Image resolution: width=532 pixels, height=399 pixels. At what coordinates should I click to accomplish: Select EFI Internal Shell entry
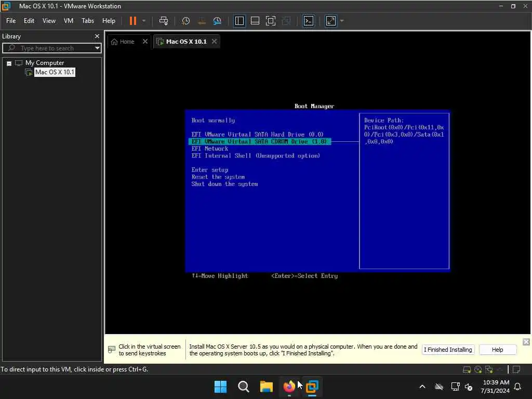(256, 156)
